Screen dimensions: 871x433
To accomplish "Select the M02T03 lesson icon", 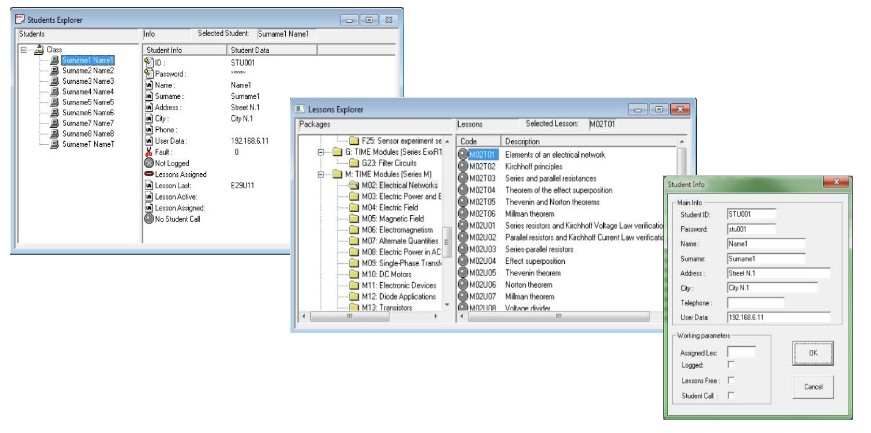I will [x=463, y=177].
